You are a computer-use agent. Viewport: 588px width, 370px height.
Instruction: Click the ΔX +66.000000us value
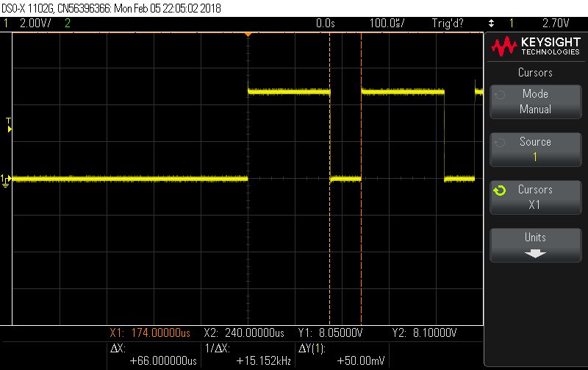(x=163, y=360)
